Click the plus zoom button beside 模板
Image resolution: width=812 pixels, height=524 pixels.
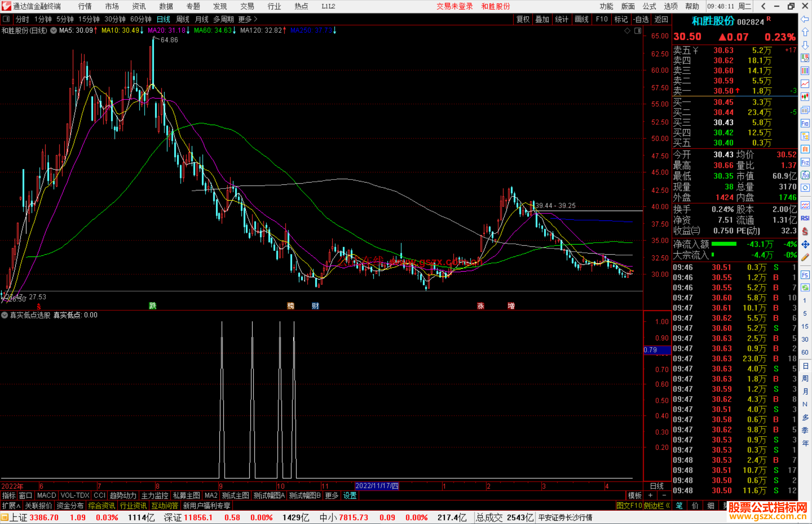click(x=650, y=495)
